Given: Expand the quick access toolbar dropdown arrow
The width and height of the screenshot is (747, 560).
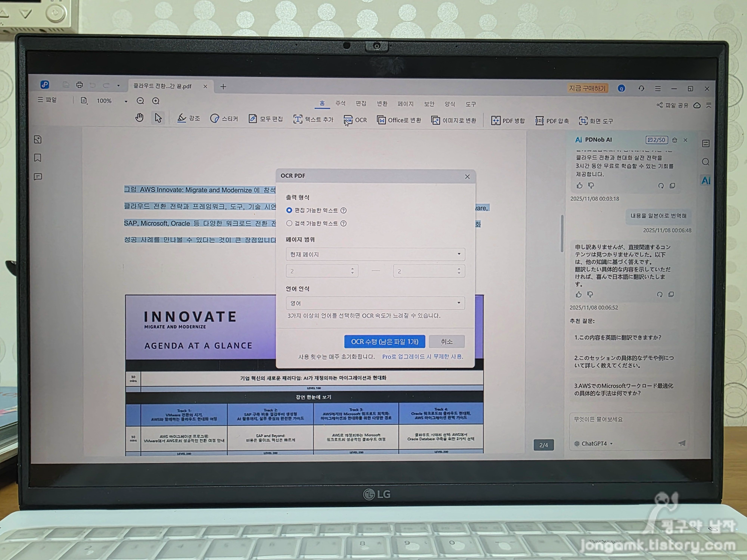Looking at the screenshot, I should click(119, 85).
